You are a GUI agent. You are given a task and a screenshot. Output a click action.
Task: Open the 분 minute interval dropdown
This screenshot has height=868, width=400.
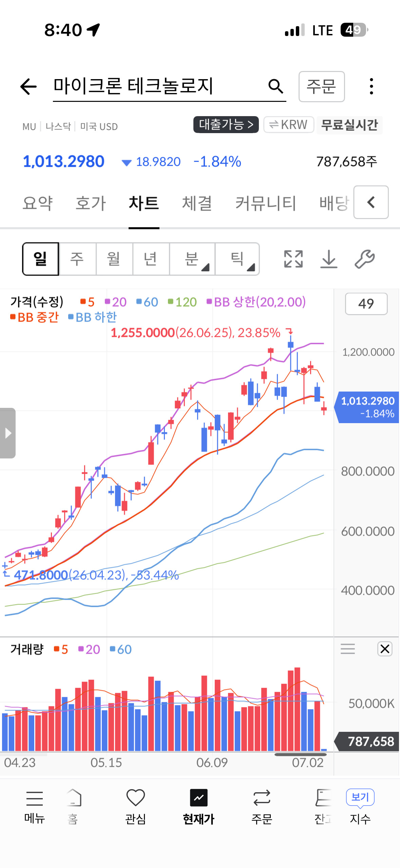192,259
